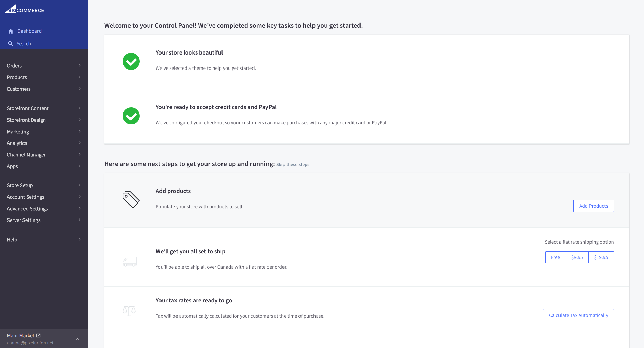Open the Store Setup menu item
The width and height of the screenshot is (644, 348).
(20, 185)
